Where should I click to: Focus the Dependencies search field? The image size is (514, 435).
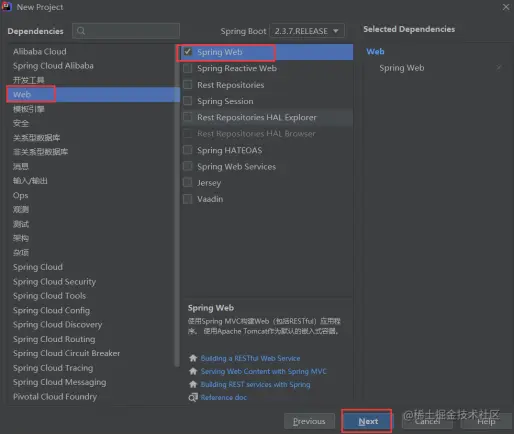126,31
